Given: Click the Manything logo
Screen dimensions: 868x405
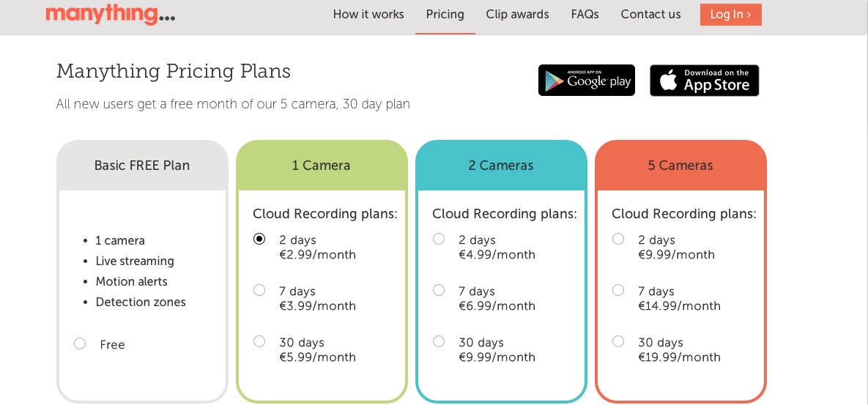Looking at the screenshot, I should click(x=110, y=14).
